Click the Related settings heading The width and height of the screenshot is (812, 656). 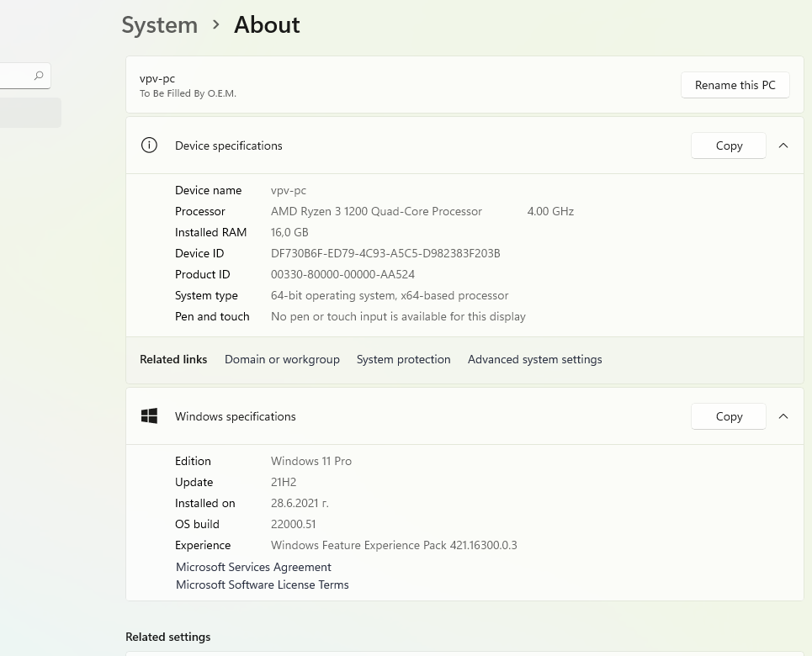click(167, 637)
